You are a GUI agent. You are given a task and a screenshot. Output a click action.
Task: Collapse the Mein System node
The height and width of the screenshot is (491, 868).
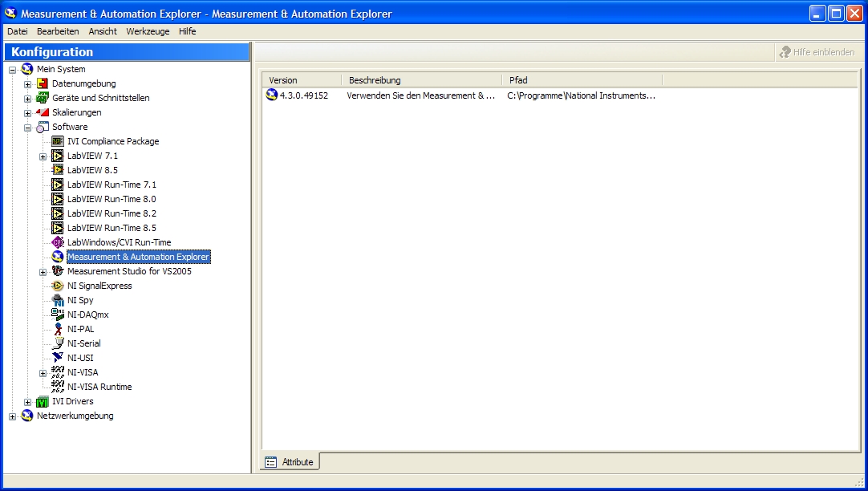click(12, 70)
